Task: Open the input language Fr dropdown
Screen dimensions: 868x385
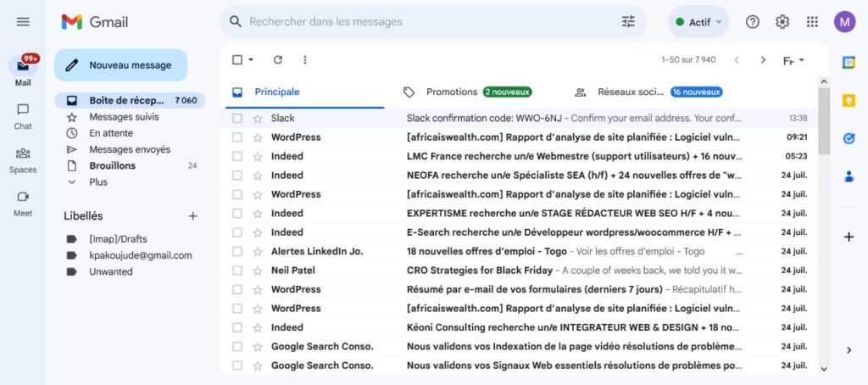Action: pyautogui.click(x=793, y=60)
